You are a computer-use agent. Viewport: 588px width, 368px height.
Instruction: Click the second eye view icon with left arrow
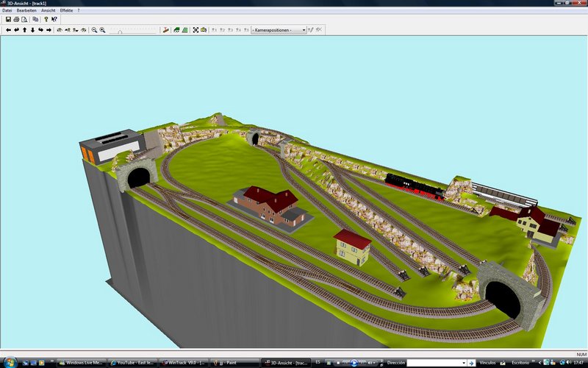point(68,29)
